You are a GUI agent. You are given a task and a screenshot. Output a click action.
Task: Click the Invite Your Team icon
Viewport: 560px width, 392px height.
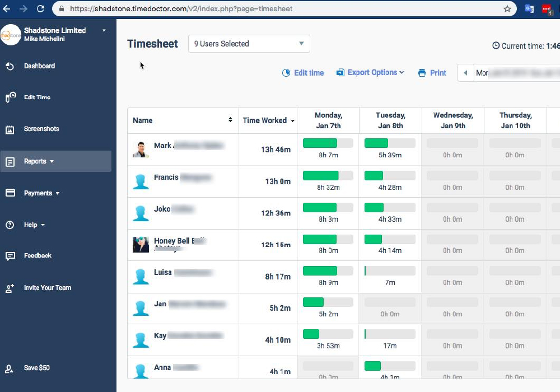[10, 288]
